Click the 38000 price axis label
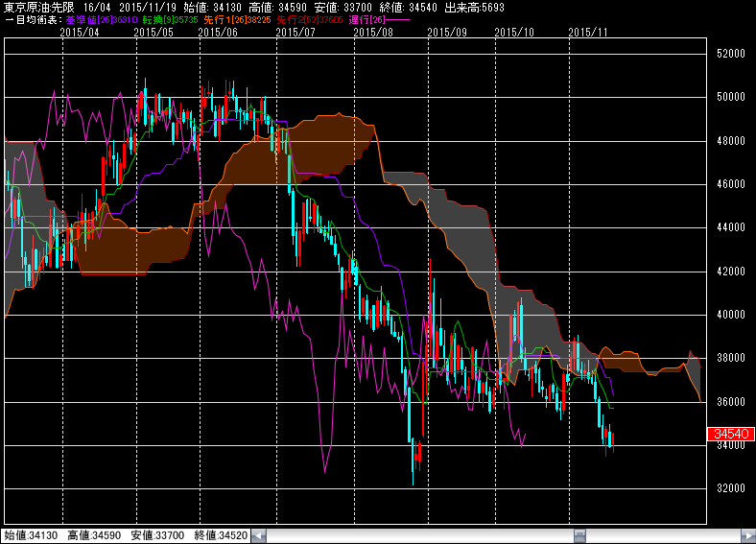This screenshot has width=756, height=544. tap(731, 357)
